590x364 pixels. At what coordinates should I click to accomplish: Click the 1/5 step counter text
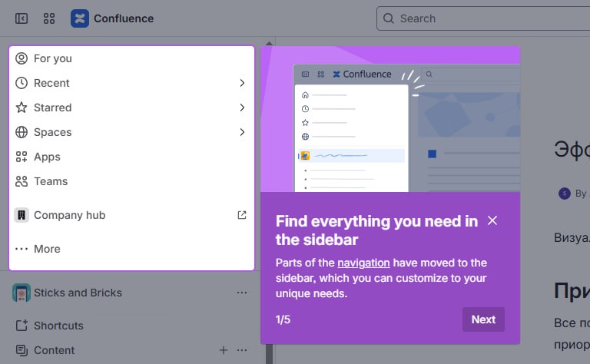point(283,319)
